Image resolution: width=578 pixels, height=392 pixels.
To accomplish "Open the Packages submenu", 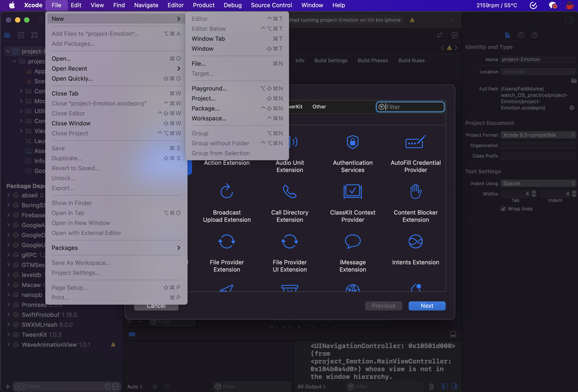I will 116,248.
